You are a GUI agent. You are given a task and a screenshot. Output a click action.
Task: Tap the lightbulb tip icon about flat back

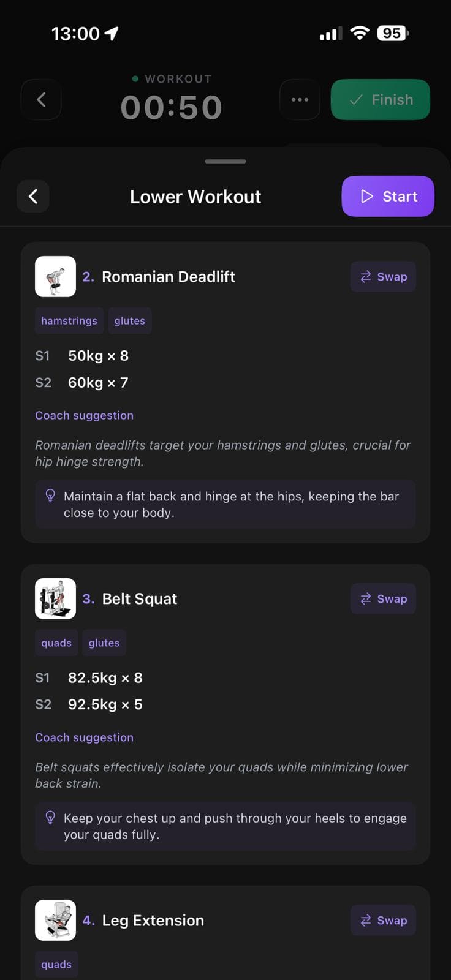[51, 497]
